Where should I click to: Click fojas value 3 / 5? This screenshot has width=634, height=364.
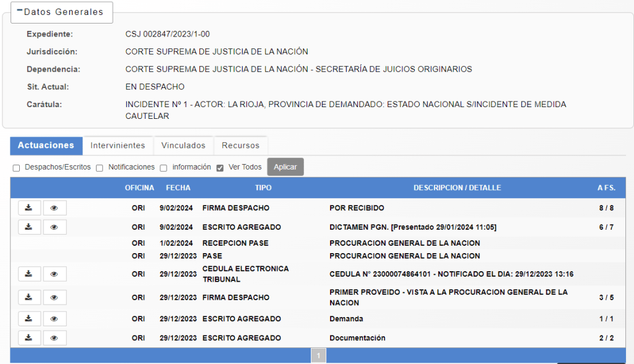click(x=607, y=298)
